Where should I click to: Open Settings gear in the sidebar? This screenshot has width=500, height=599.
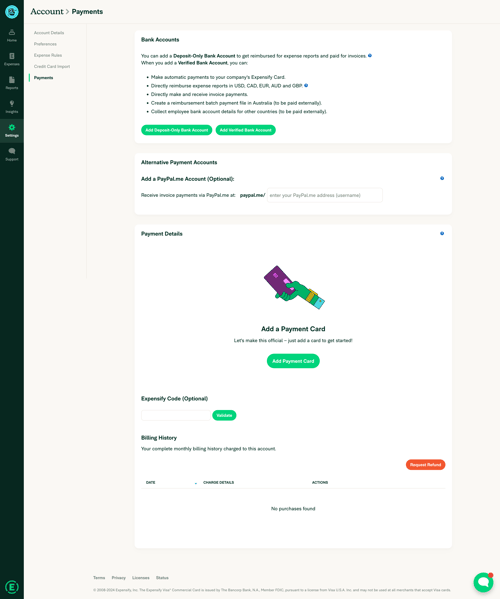pos(12,131)
